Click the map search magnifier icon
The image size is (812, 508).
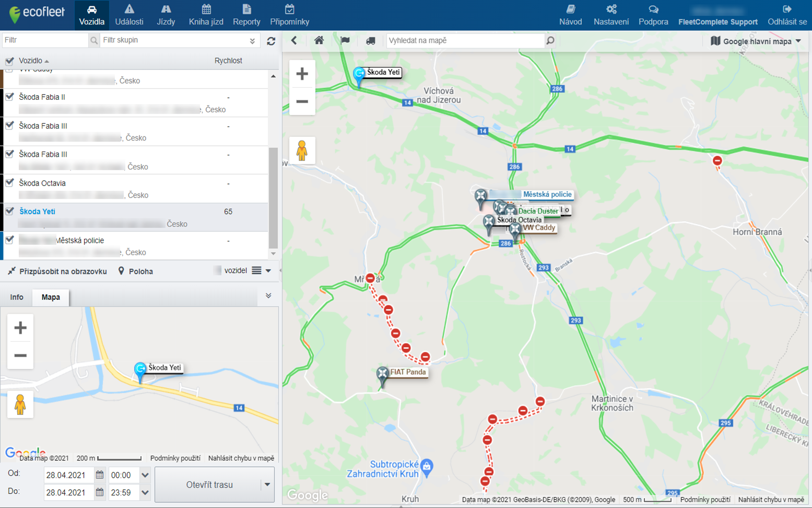click(x=550, y=40)
